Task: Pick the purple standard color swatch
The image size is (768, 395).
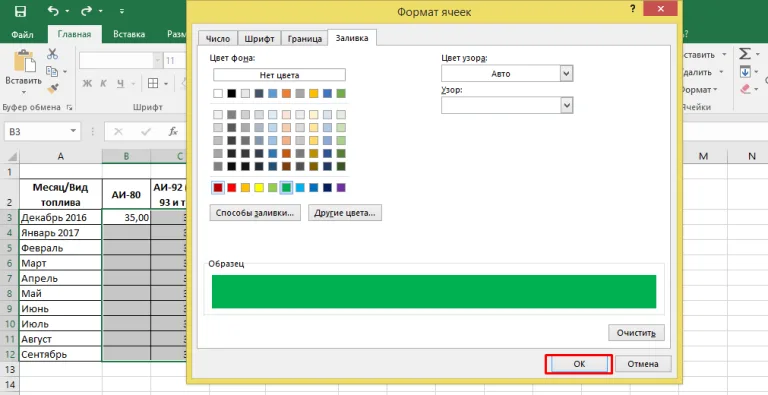Action: coord(341,188)
